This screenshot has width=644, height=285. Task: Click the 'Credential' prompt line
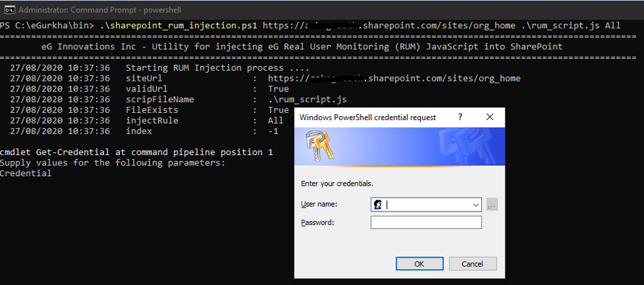[x=26, y=173]
